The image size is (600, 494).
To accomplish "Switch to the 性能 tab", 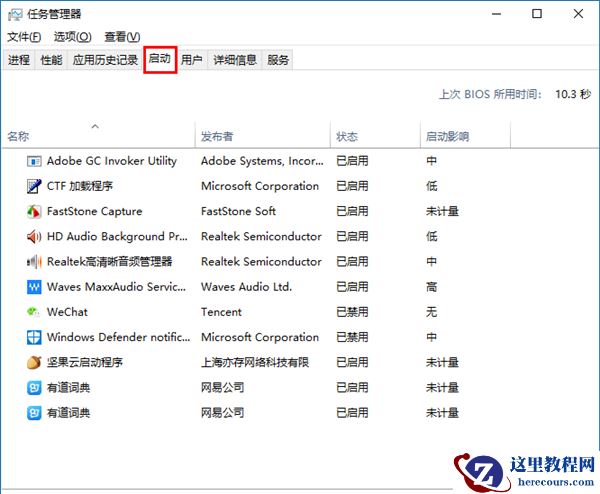I will point(51,60).
